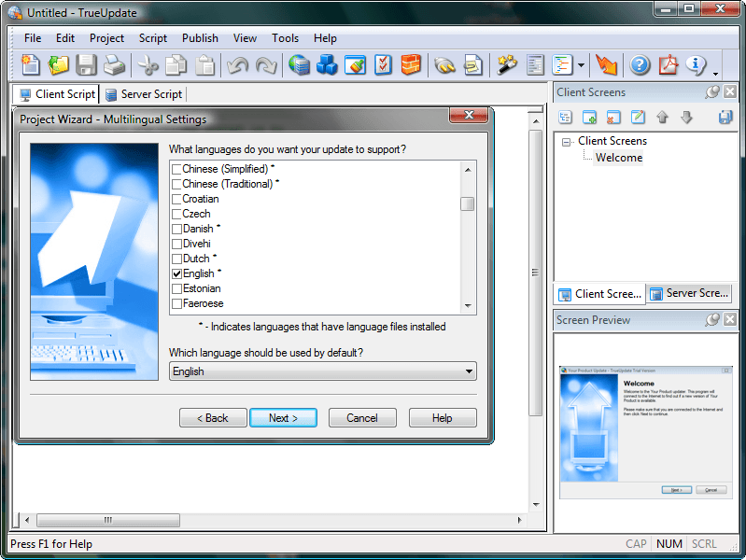
Task: Click the checklist clipboard toolbar icon
Action: [383, 65]
